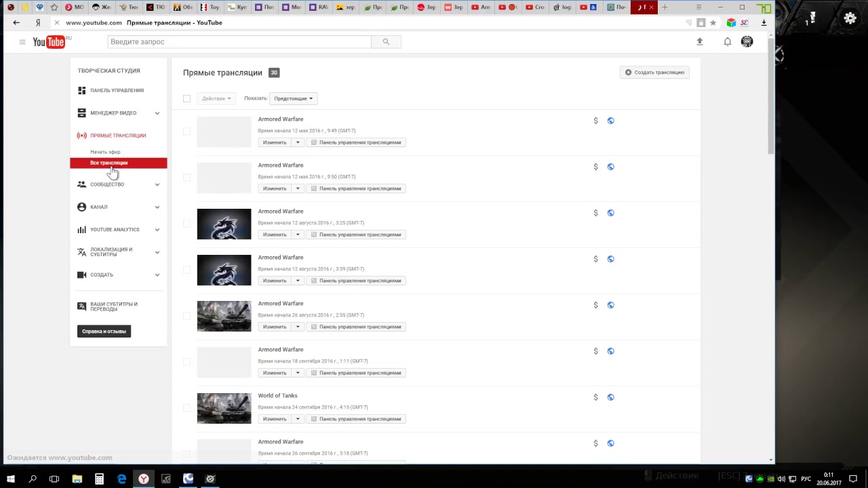The image size is (868, 488).
Task: Open Начать эфир sub-item
Action: [x=105, y=152]
